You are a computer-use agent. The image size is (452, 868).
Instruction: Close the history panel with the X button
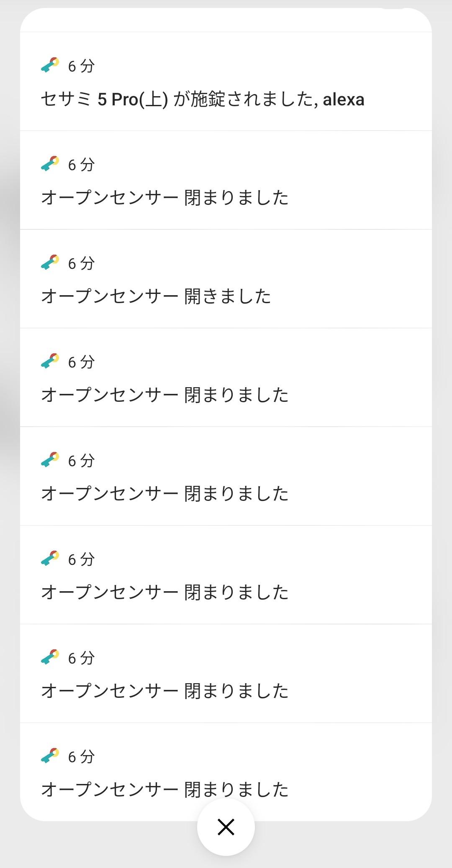coord(226,827)
